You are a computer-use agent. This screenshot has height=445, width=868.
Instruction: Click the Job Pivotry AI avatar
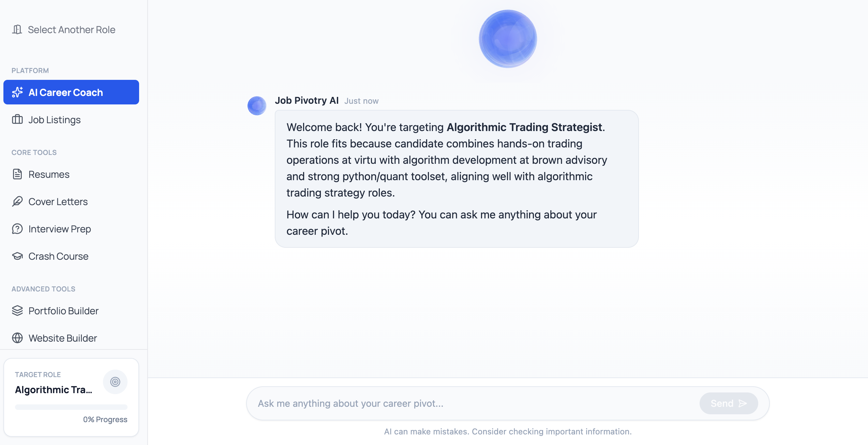pos(257,106)
